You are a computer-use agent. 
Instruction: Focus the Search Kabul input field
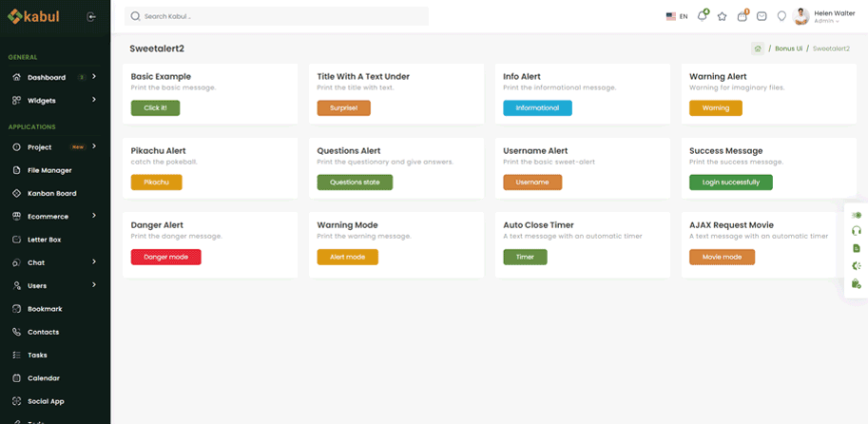coord(280,16)
